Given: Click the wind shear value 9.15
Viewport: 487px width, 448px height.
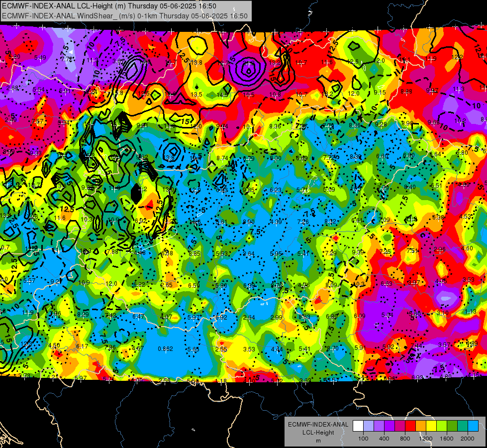Looking at the screenshot, I should (x=380, y=92).
